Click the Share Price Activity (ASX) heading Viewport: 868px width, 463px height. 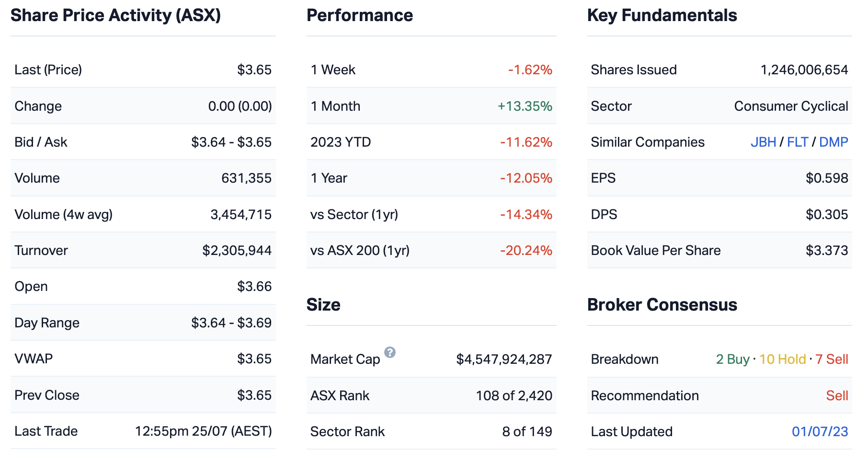point(115,15)
